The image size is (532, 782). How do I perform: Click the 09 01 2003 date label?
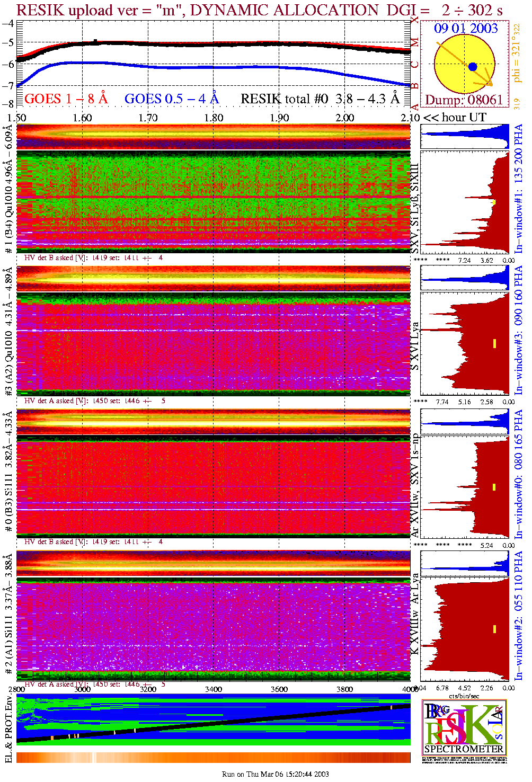coord(466,29)
